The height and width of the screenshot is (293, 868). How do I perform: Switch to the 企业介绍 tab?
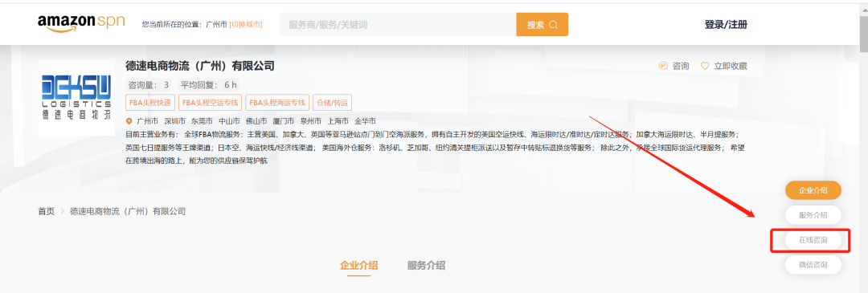358,266
